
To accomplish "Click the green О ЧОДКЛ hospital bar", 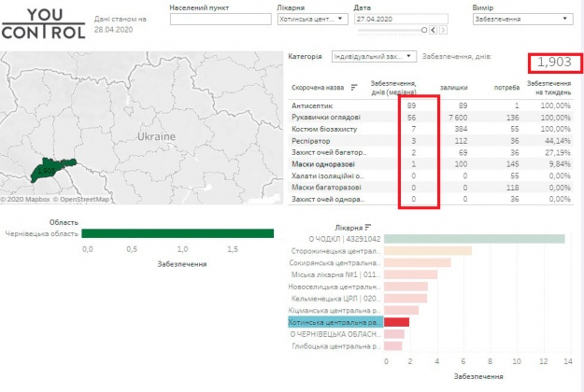I will pos(475,239).
